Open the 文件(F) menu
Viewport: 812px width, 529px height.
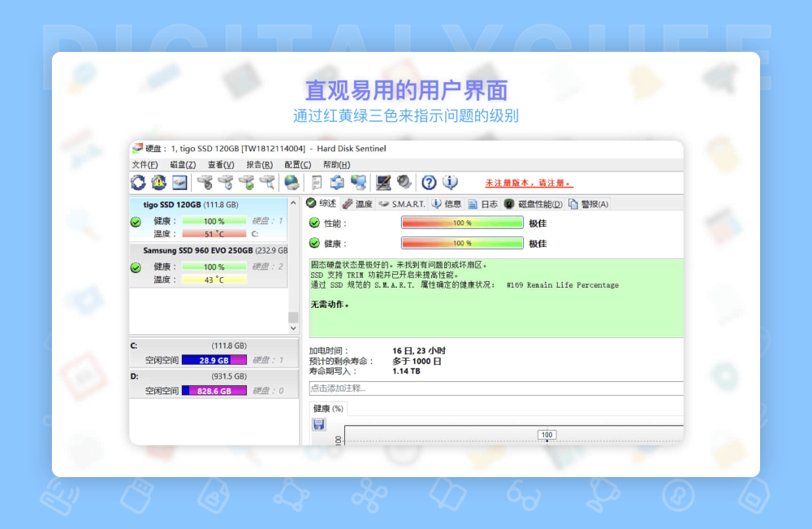(x=145, y=165)
